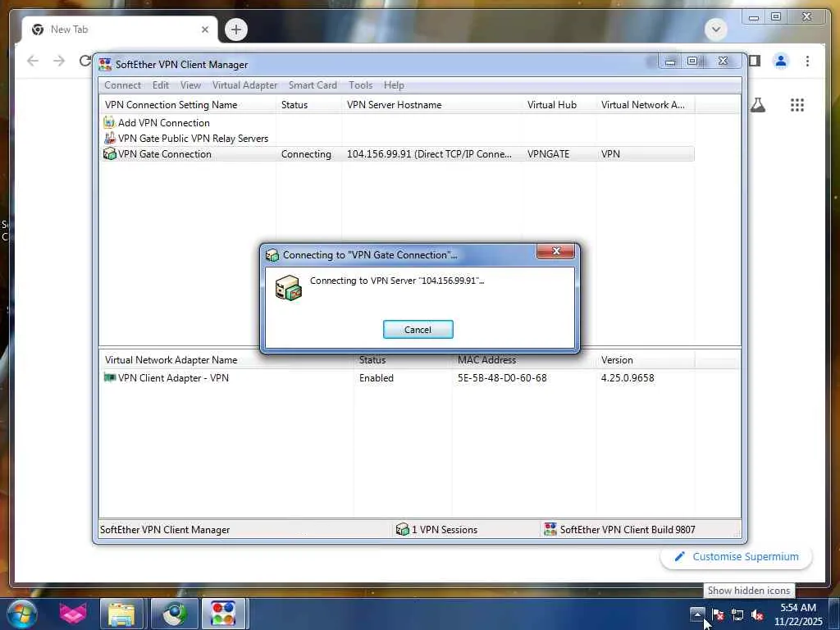Viewport: 840px width, 630px height.
Task: Go back in the browser
Action: [x=33, y=61]
